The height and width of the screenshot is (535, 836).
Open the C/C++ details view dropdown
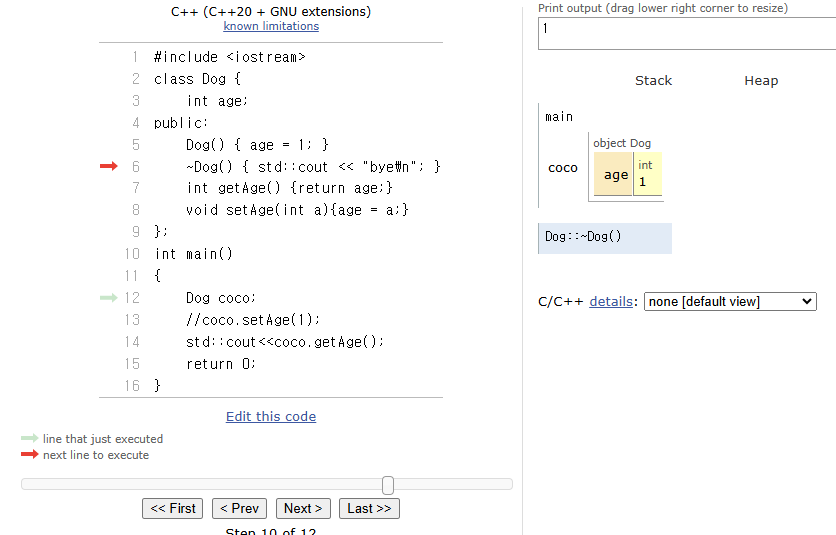730,301
